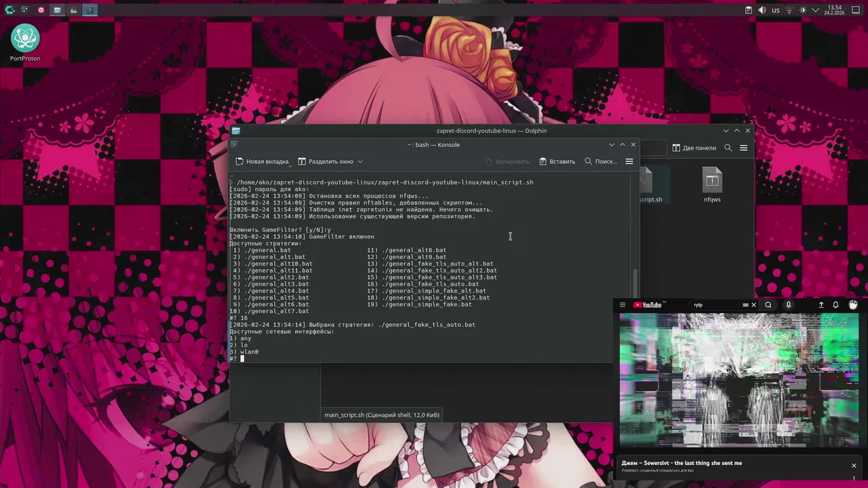
Task: Switch keyboard layout via 'us' indicator
Action: point(776,10)
